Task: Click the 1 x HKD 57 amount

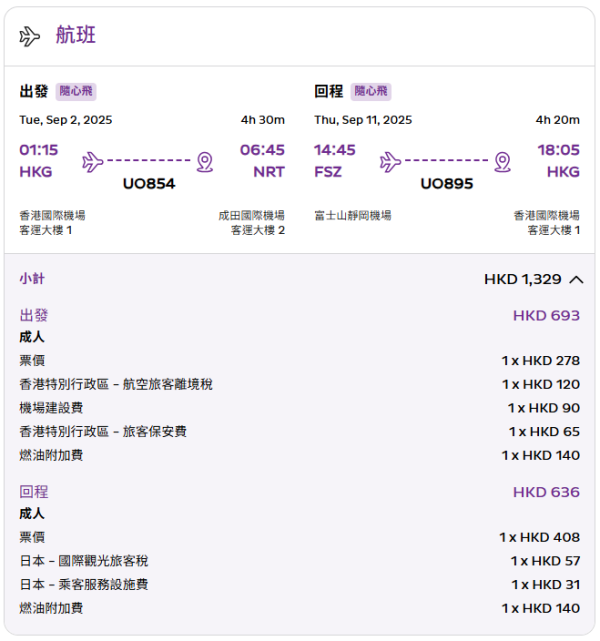Action: point(545,561)
